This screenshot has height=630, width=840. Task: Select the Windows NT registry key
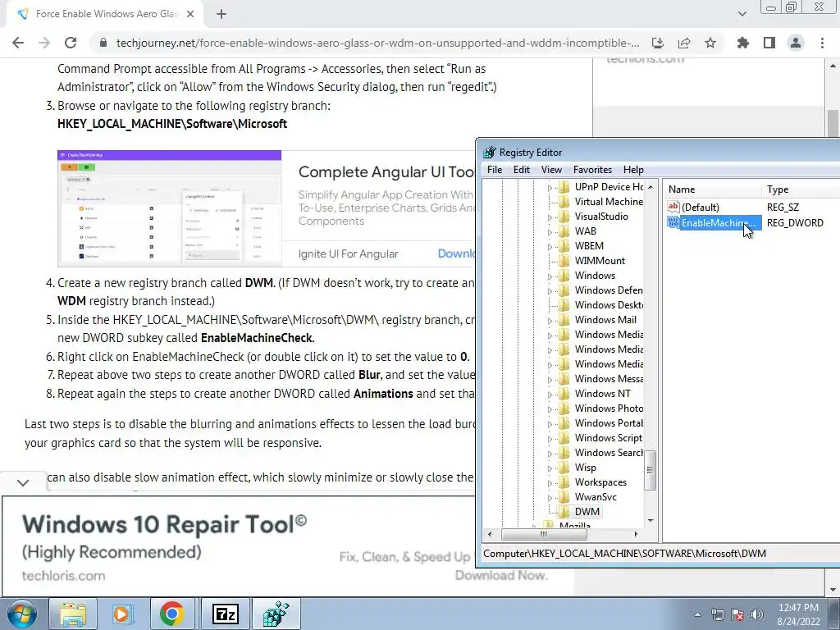pyautogui.click(x=602, y=394)
